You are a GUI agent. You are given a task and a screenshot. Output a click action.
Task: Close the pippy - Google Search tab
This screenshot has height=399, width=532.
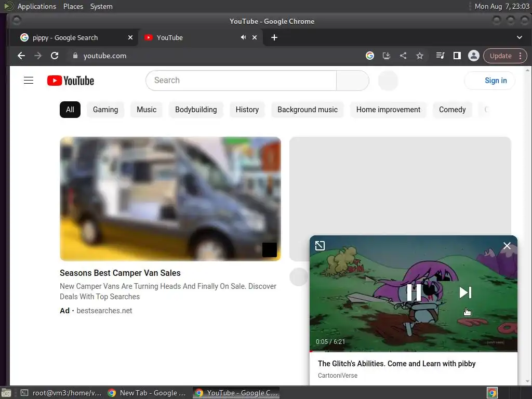pos(130,37)
